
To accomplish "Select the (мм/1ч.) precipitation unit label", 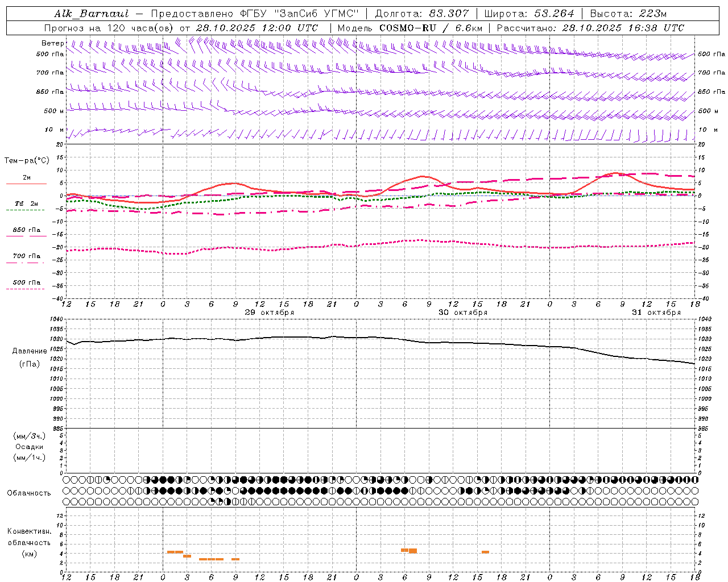I will point(30,458).
